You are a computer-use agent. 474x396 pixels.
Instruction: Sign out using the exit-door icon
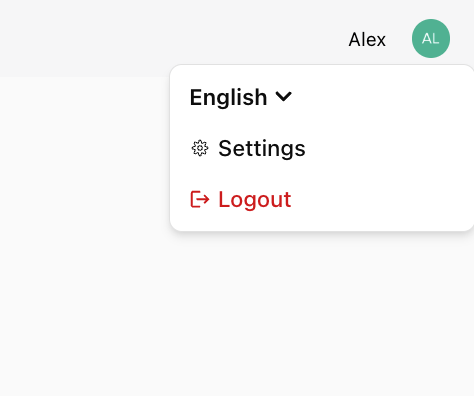pos(200,199)
